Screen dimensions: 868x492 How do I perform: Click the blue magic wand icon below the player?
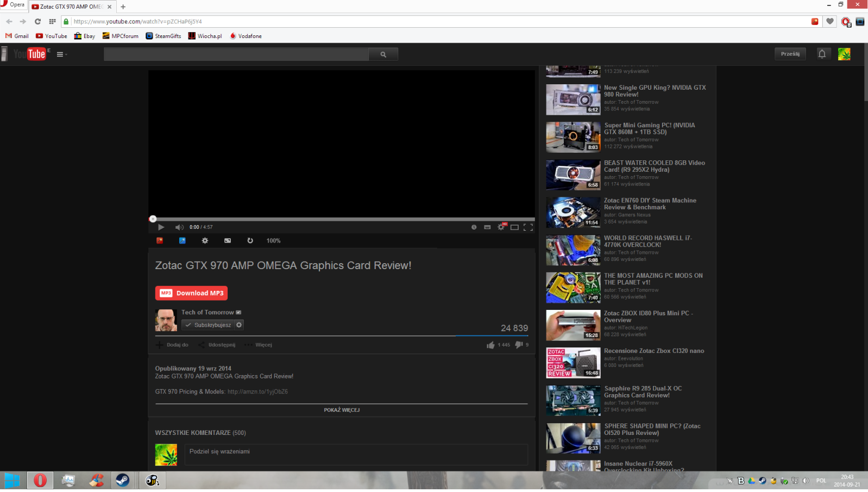[x=183, y=240]
